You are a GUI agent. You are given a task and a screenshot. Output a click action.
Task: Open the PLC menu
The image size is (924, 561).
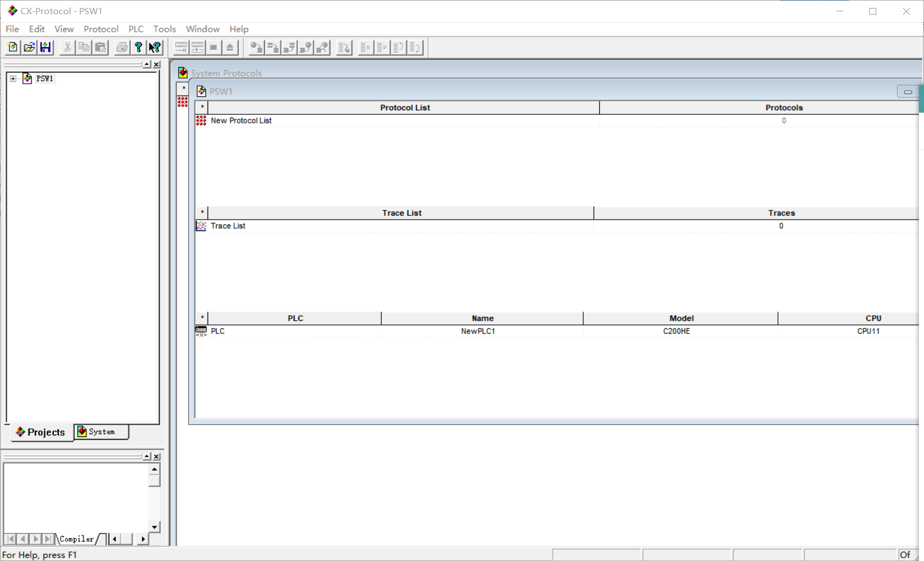135,29
